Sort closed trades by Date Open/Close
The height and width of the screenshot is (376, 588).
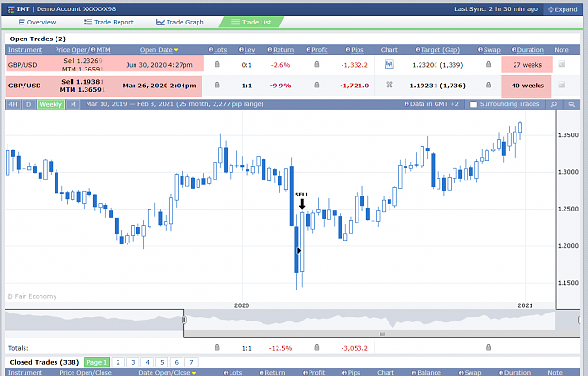coord(167,372)
